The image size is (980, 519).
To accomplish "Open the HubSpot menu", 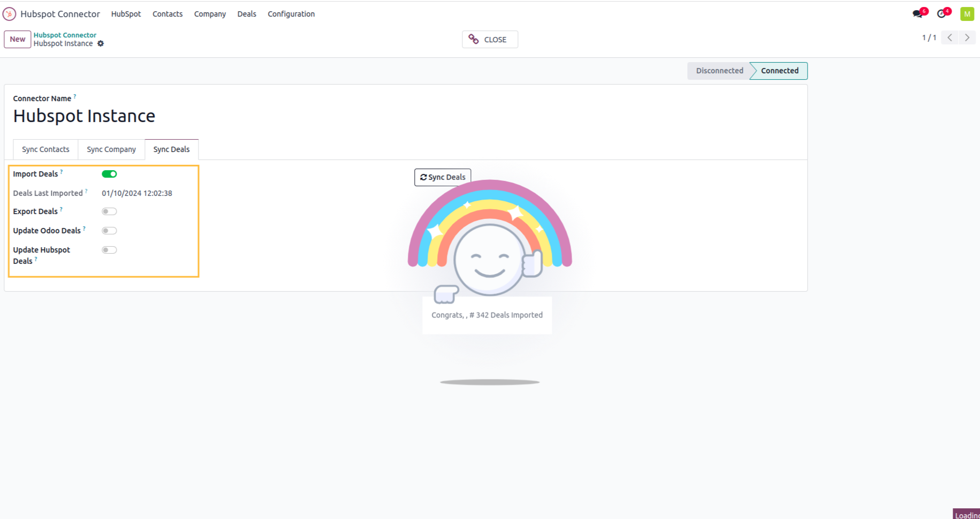I will point(126,14).
